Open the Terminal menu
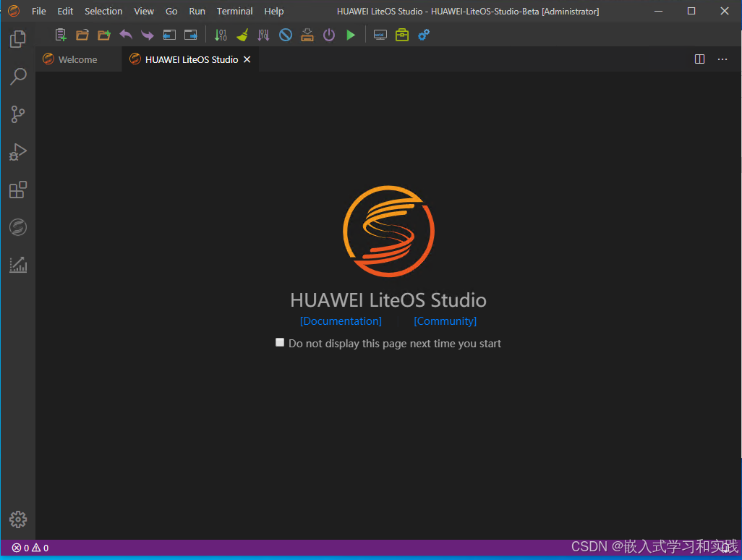The image size is (742, 560). coord(235,11)
